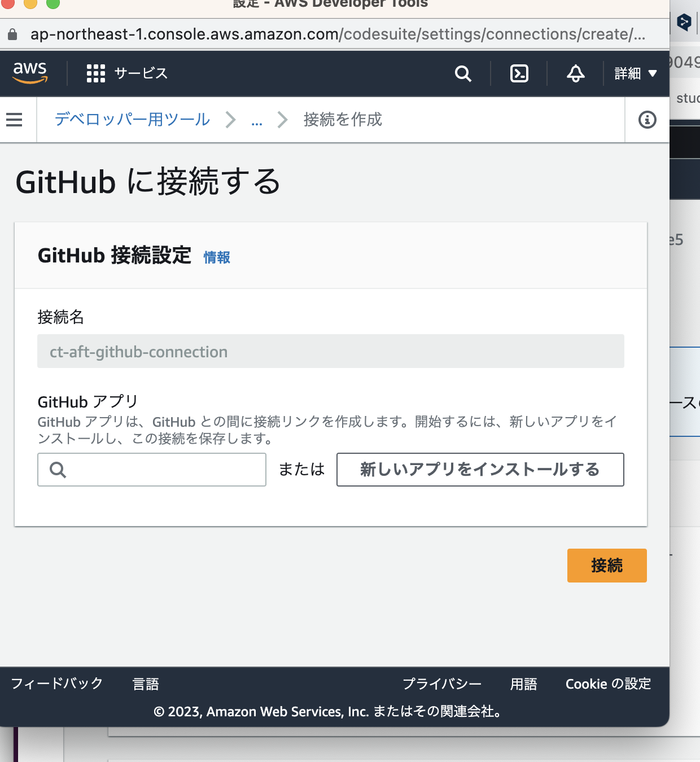Go to デベロッパー用ツール breadcrumb link
This screenshot has width=700, height=762.
[x=132, y=120]
